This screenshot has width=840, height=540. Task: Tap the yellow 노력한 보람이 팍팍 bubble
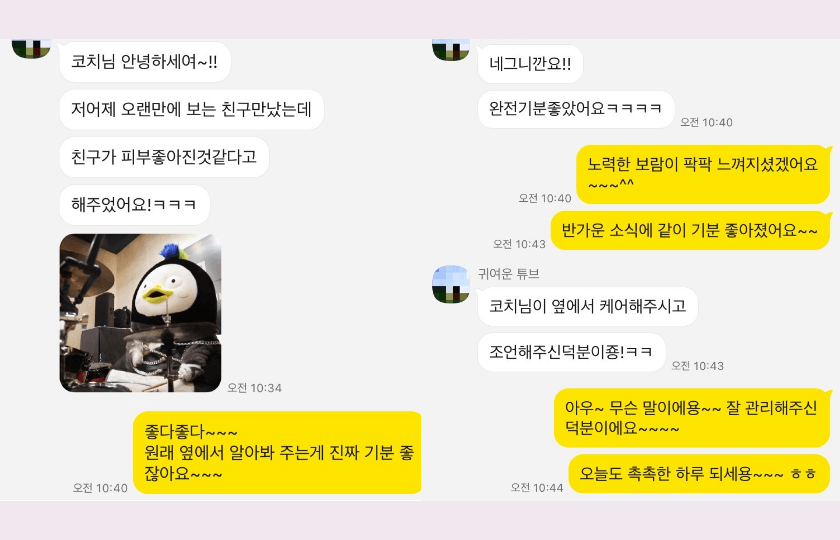(x=703, y=174)
